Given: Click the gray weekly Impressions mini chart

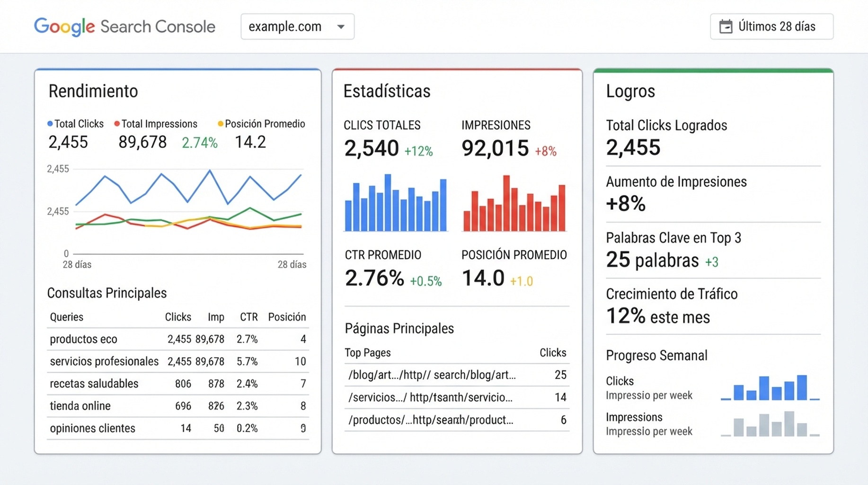Looking at the screenshot, I should tap(770, 423).
